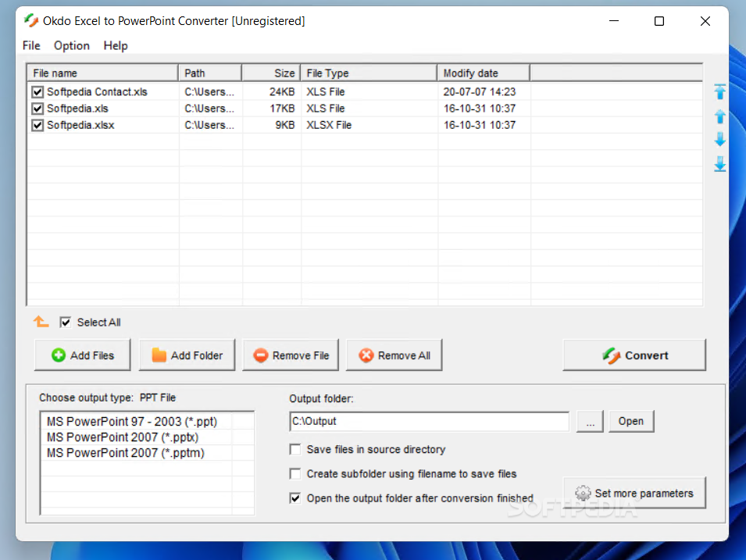Select the Softpedia.xls file name

click(77, 109)
